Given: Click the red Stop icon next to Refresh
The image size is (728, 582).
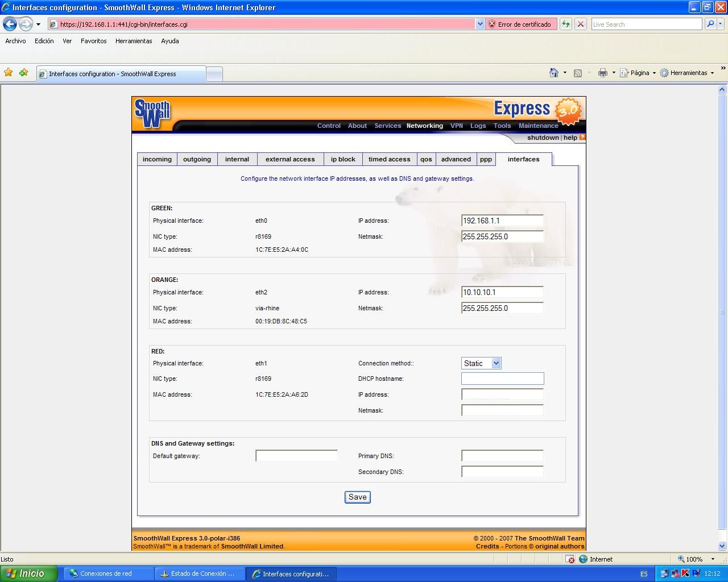Looking at the screenshot, I should 580,24.
